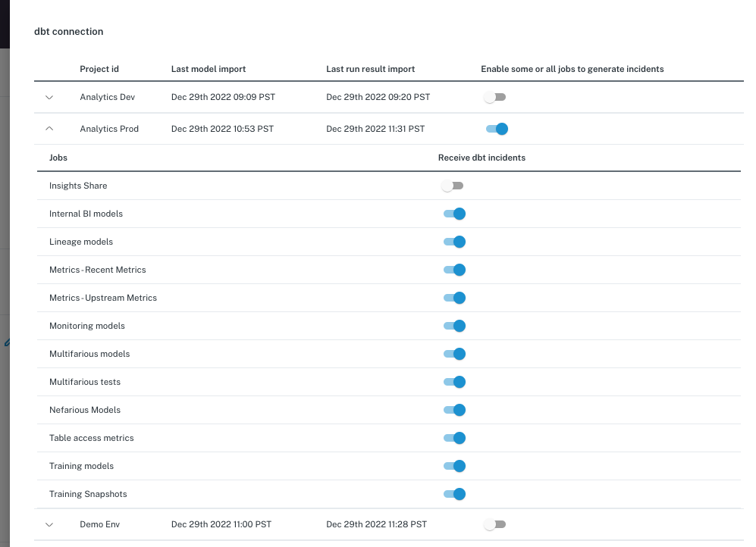Viewport: 756px width, 547px height.
Task: Click Dec 29th 2022 10:53 PST timestamp
Action: (222, 129)
